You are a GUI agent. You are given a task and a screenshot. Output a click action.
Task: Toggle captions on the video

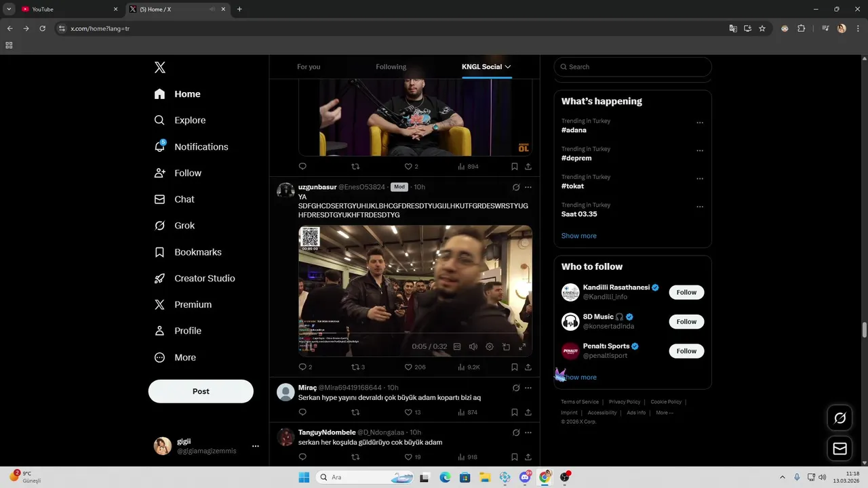click(457, 346)
